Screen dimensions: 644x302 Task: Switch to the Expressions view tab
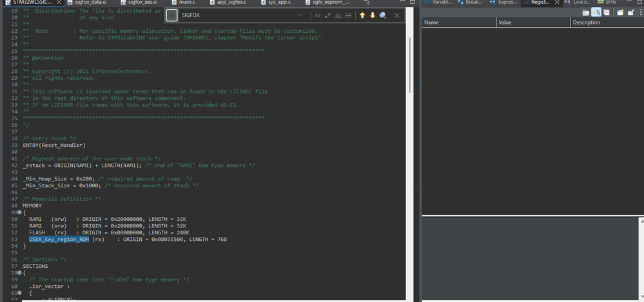tap(503, 3)
